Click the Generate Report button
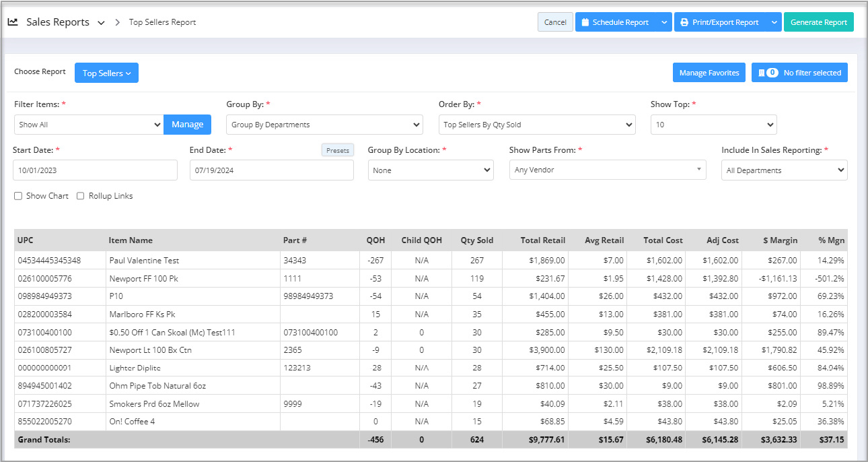Viewport: 868px width, 462px height. click(x=818, y=22)
